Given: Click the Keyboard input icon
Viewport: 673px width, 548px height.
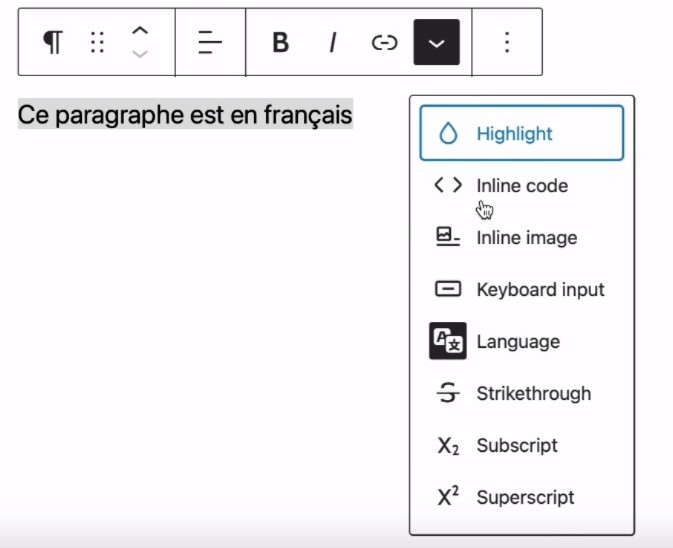Looking at the screenshot, I should coord(448,290).
